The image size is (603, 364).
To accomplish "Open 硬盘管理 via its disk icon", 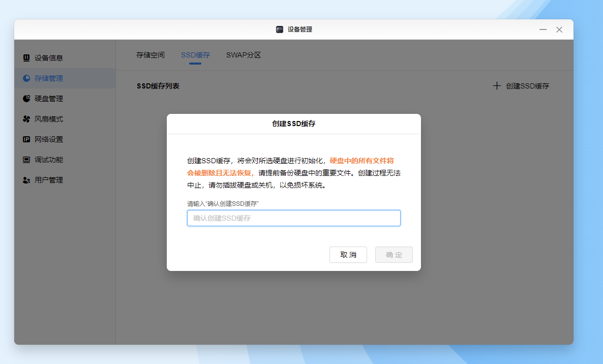I will click(x=26, y=99).
